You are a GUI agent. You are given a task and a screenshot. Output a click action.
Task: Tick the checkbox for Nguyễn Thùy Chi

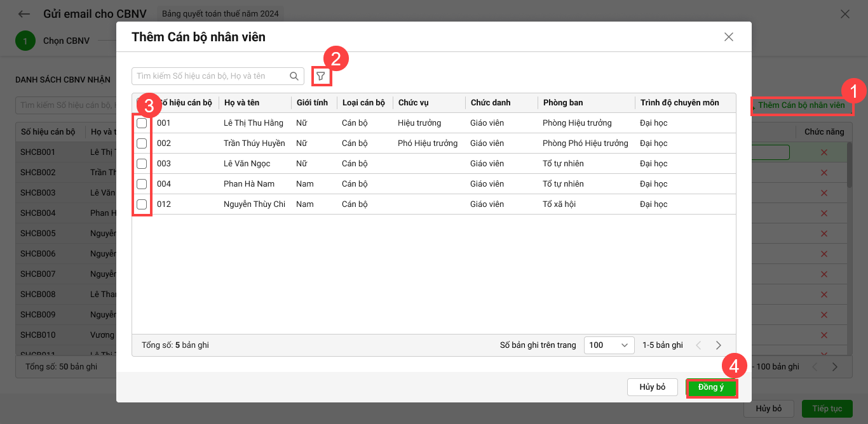coord(142,204)
